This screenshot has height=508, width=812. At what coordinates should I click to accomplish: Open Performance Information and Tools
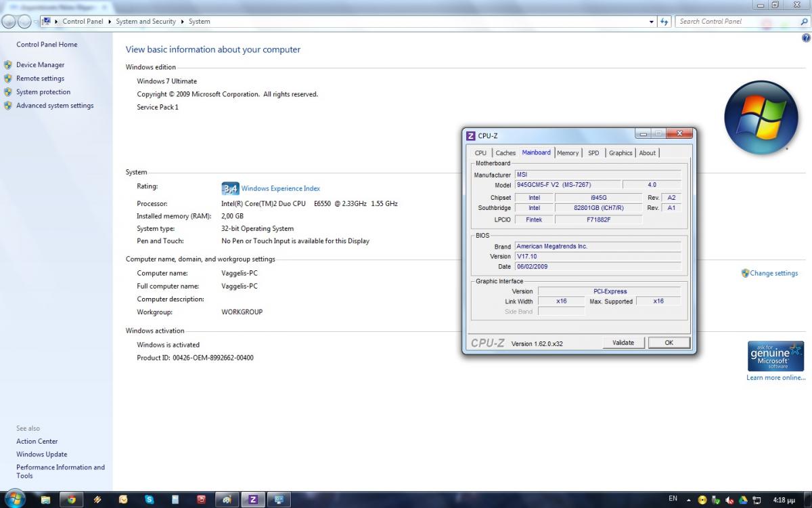click(x=60, y=471)
